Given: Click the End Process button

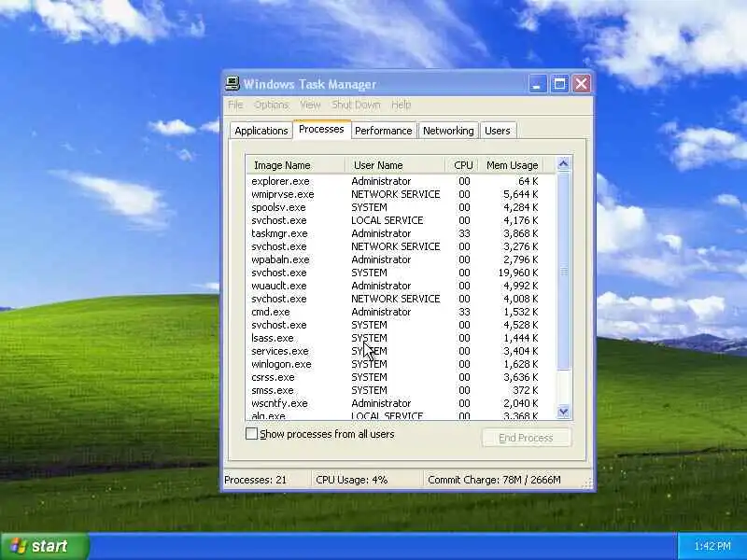Looking at the screenshot, I should (526, 438).
